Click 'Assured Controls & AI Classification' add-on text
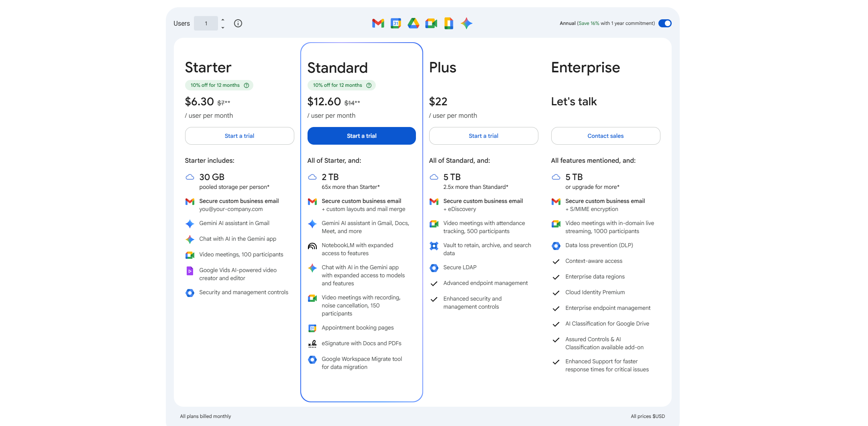 point(604,343)
